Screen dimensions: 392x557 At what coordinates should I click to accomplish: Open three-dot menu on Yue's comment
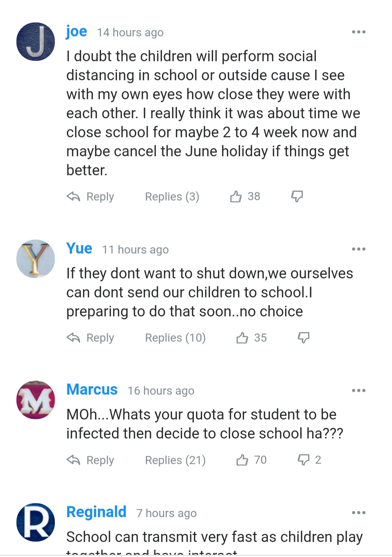[358, 249]
